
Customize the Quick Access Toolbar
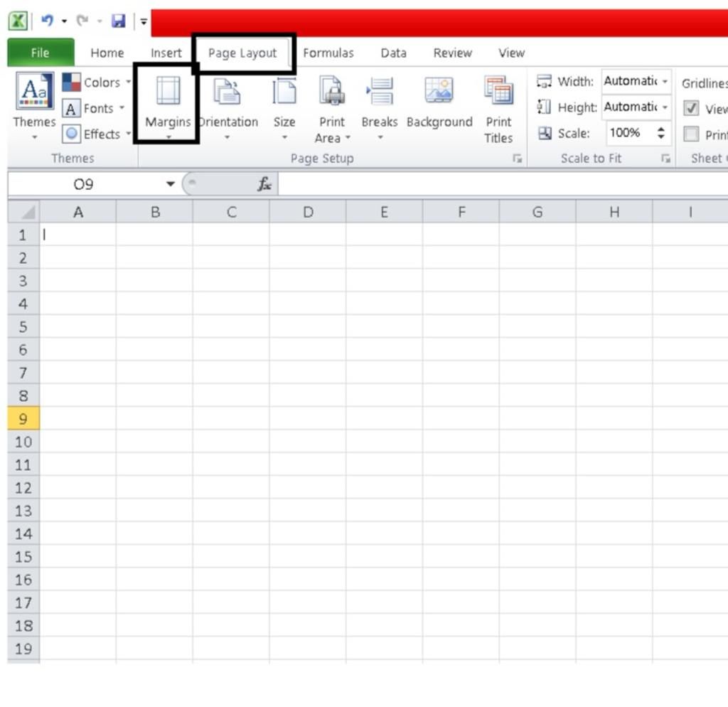pyautogui.click(x=144, y=21)
